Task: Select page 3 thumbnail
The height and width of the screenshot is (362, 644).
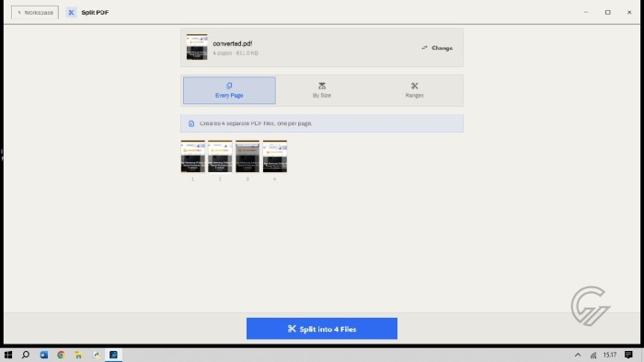Action: point(247,157)
